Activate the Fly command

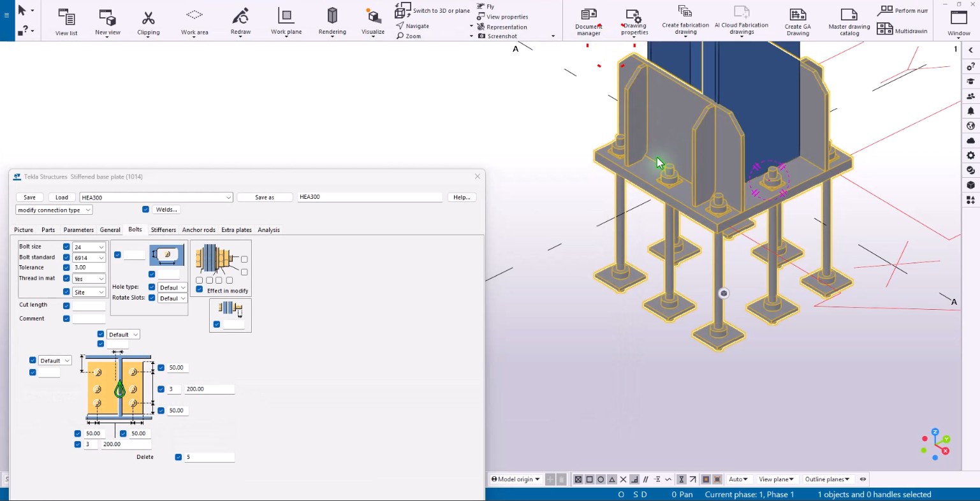click(485, 6)
